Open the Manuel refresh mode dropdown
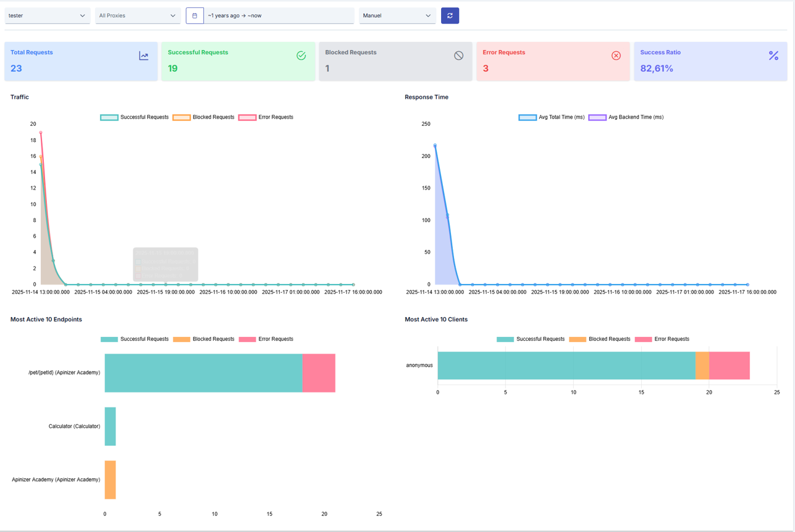Viewport: 795px width, 532px height. (397, 16)
